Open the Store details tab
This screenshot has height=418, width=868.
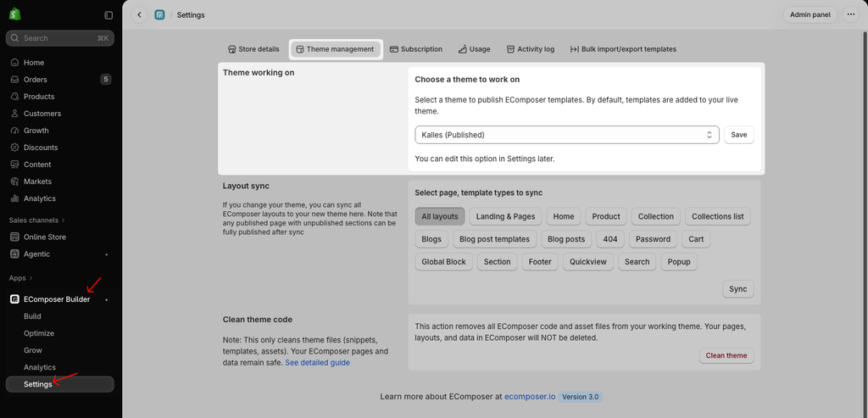point(253,49)
